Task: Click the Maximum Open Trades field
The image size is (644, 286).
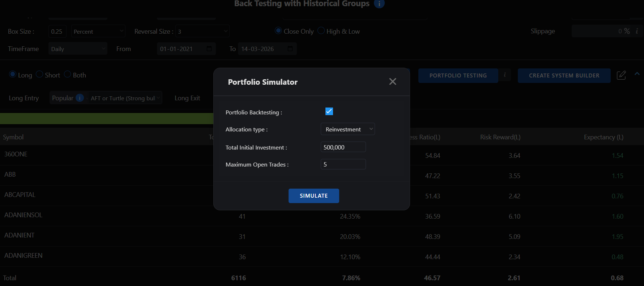Action: 343,164
